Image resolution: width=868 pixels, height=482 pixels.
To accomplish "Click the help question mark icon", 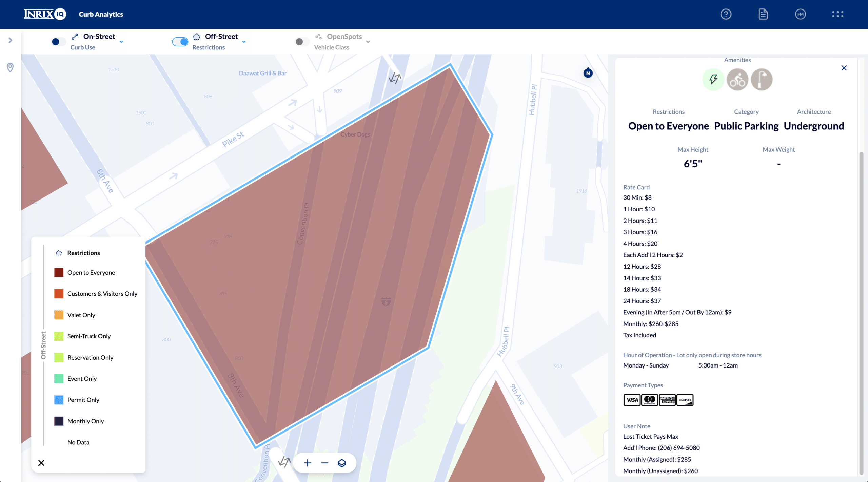I will pyautogui.click(x=726, y=14).
